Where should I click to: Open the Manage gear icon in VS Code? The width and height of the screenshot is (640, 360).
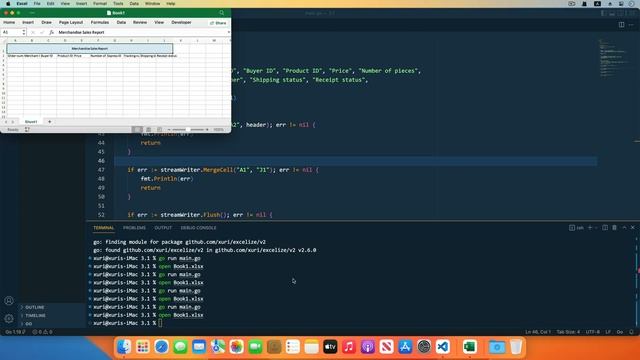9,318
